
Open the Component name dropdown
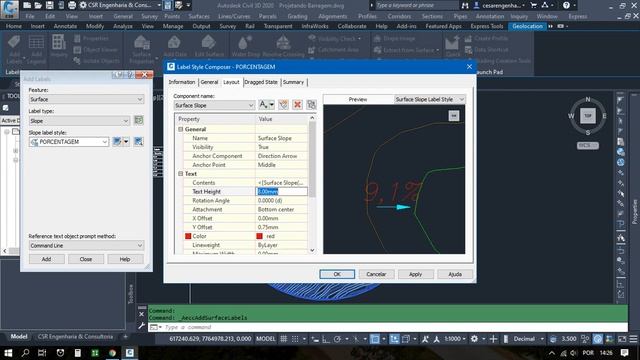tap(214, 105)
